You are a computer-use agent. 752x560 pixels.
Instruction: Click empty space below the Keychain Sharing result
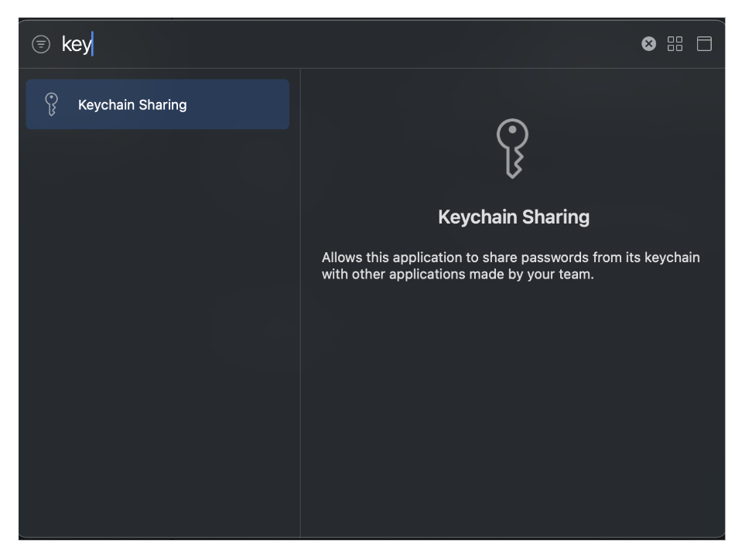pos(157,309)
